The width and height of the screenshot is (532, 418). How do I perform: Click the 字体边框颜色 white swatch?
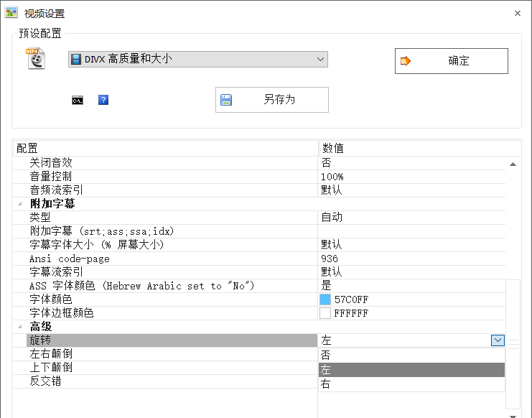(325, 313)
